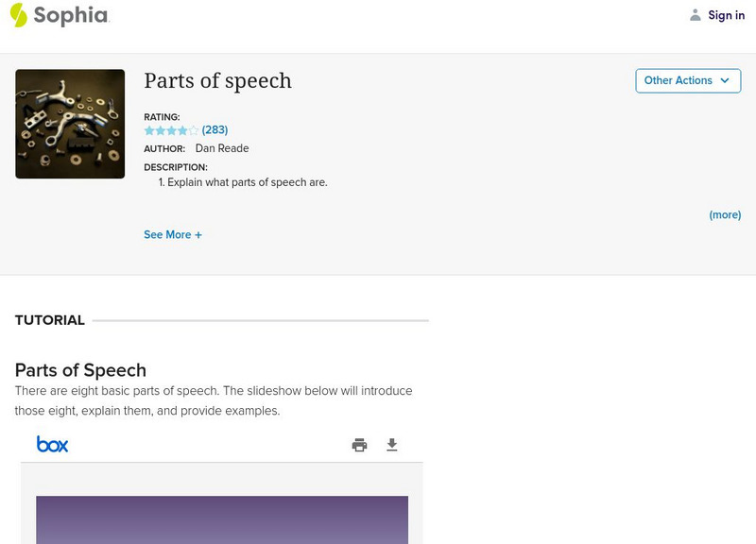The image size is (756, 544).
Task: Click the chevron arrow in Other Actions
Action: tap(725, 81)
